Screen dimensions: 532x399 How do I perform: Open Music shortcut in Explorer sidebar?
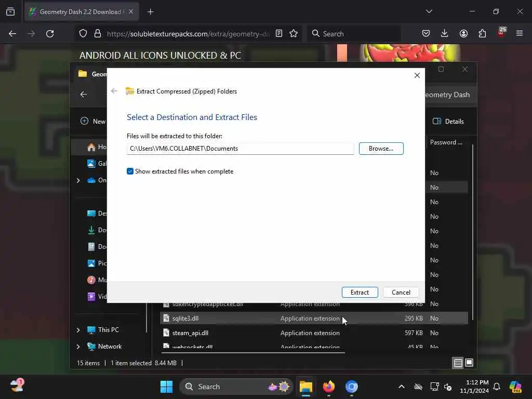pyautogui.click(x=97, y=280)
